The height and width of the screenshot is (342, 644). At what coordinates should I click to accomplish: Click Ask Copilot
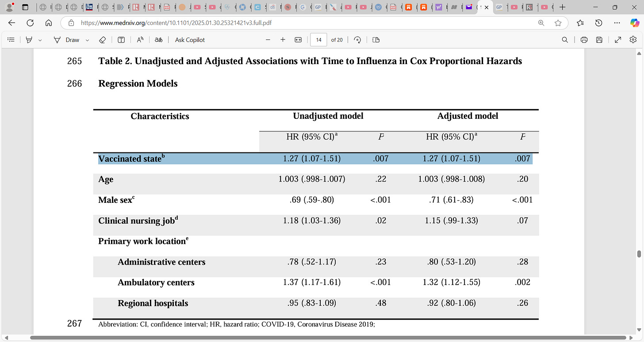[190, 40]
